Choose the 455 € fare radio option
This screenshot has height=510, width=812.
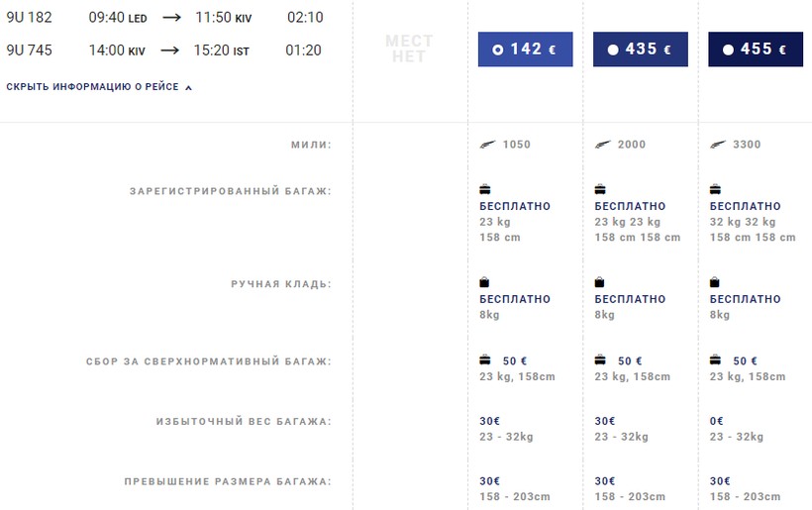[729, 49]
